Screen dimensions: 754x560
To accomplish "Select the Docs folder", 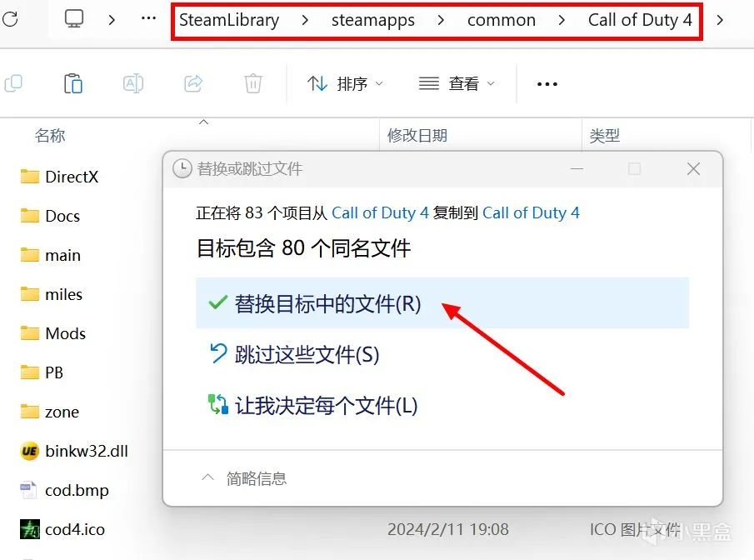I will pyautogui.click(x=62, y=216).
